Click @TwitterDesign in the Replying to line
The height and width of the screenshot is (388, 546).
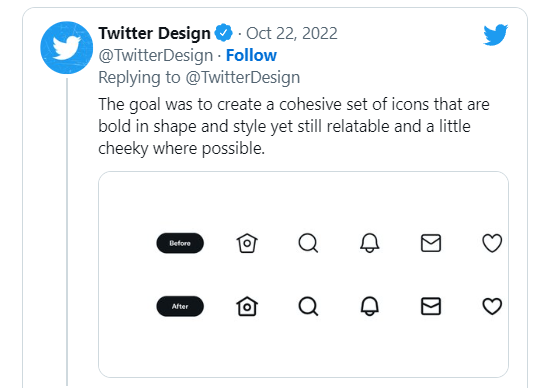(x=243, y=77)
